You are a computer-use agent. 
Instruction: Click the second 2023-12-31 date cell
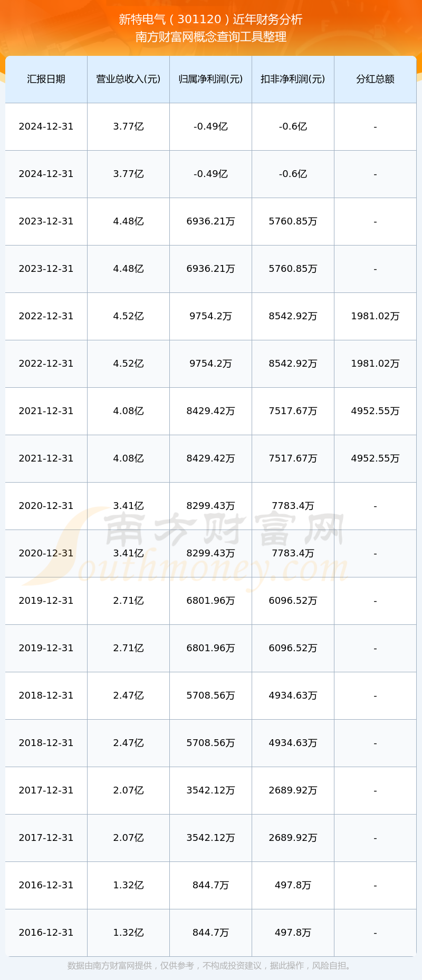(46, 269)
